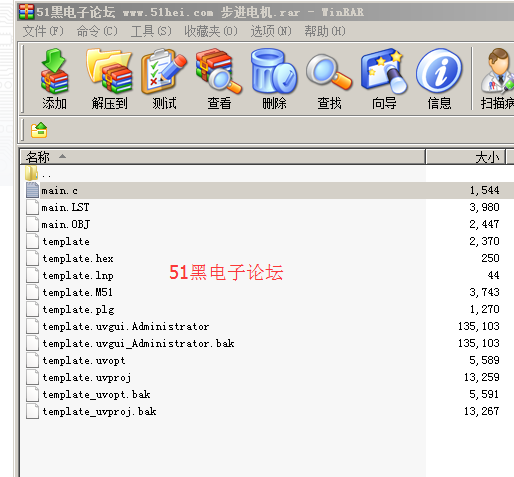Click the template.hex file icon
The height and width of the screenshot is (477, 514).
pyautogui.click(x=32, y=258)
